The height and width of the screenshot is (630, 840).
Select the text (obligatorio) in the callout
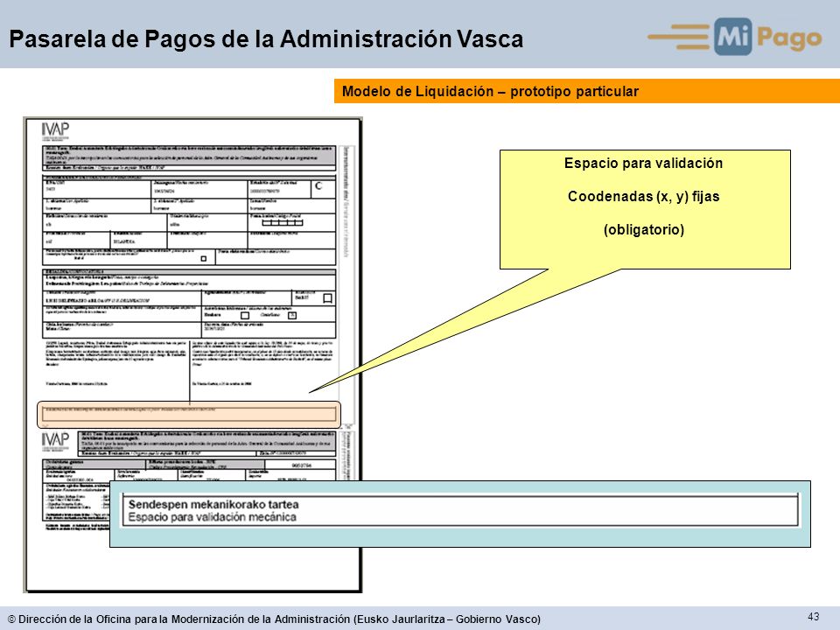tap(643, 230)
